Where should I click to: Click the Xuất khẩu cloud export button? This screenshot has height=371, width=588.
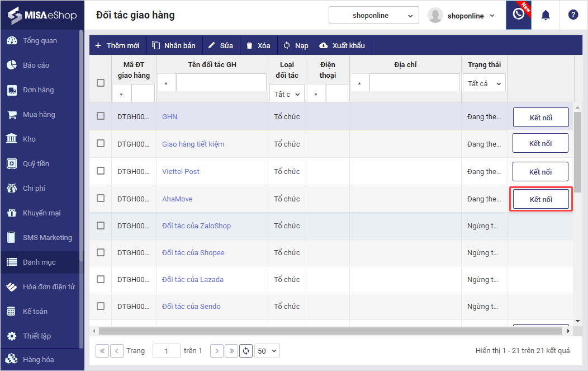[342, 45]
